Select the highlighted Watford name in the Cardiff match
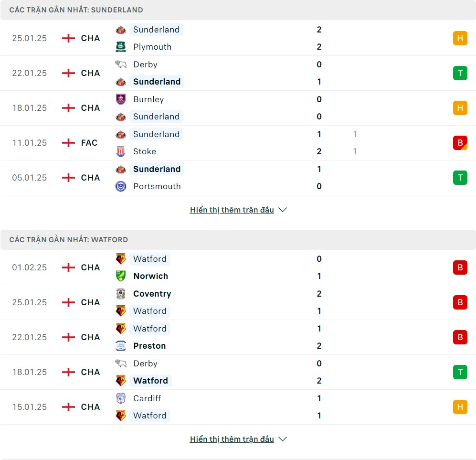 (149, 416)
